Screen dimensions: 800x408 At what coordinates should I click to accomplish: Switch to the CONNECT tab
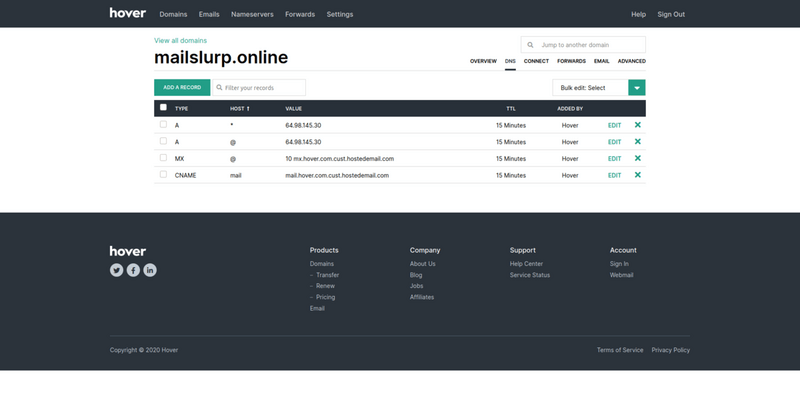pos(536,61)
